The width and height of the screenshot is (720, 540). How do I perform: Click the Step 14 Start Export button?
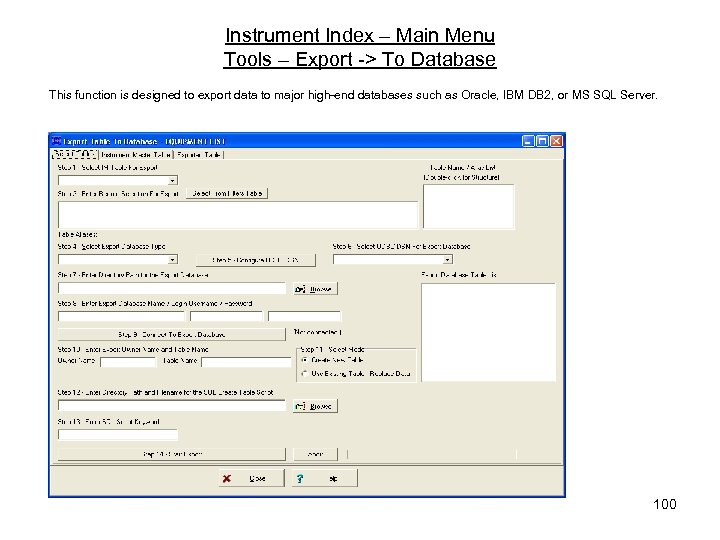tap(172, 454)
